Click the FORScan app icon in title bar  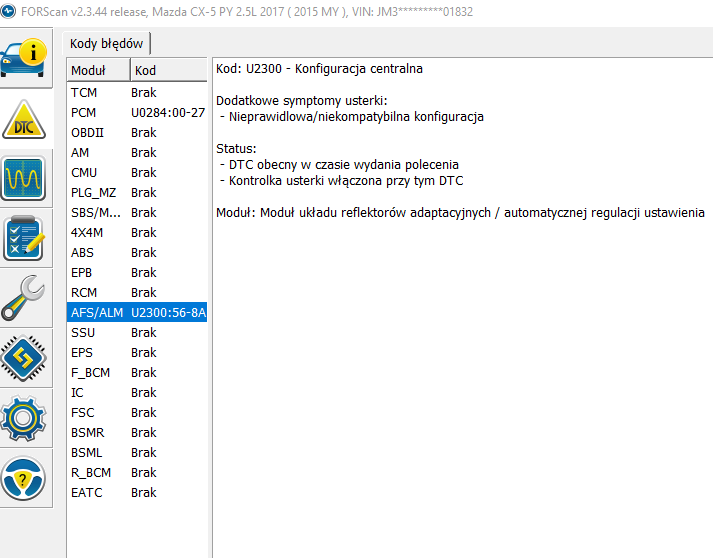click(x=10, y=12)
